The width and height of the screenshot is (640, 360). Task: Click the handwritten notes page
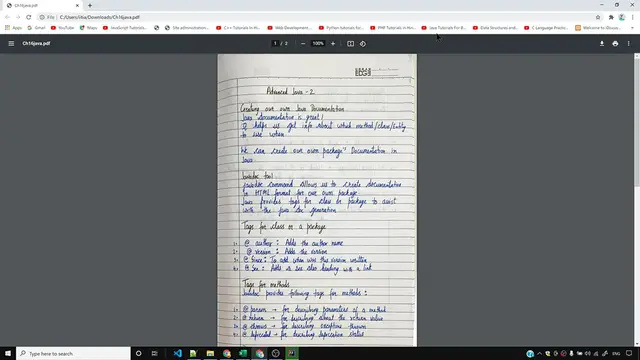click(317, 200)
